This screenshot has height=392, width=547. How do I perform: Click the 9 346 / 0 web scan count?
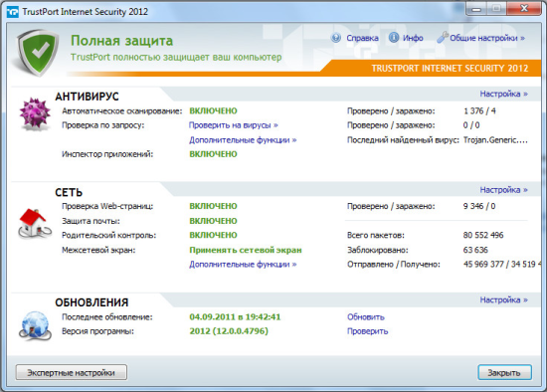click(x=479, y=206)
